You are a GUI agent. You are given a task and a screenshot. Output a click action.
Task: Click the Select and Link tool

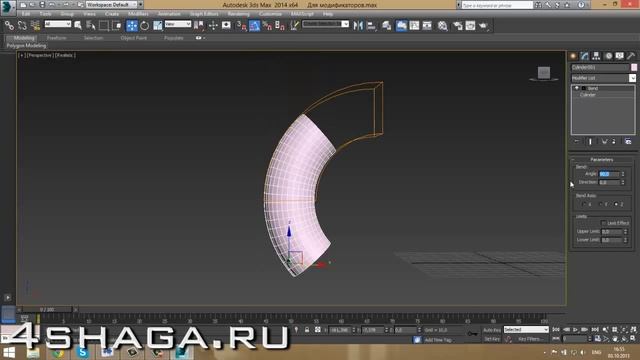tap(9, 26)
